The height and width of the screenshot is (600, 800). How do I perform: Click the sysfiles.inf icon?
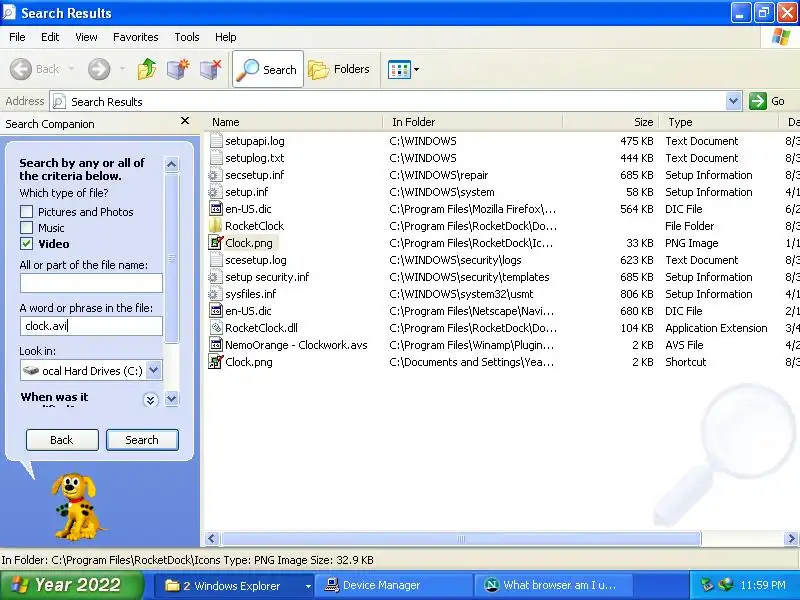215,294
